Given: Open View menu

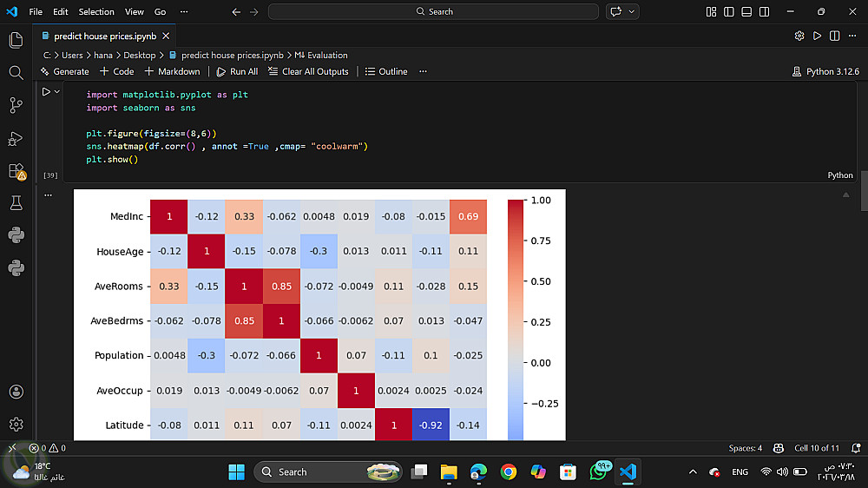Looking at the screenshot, I should pyautogui.click(x=134, y=11).
